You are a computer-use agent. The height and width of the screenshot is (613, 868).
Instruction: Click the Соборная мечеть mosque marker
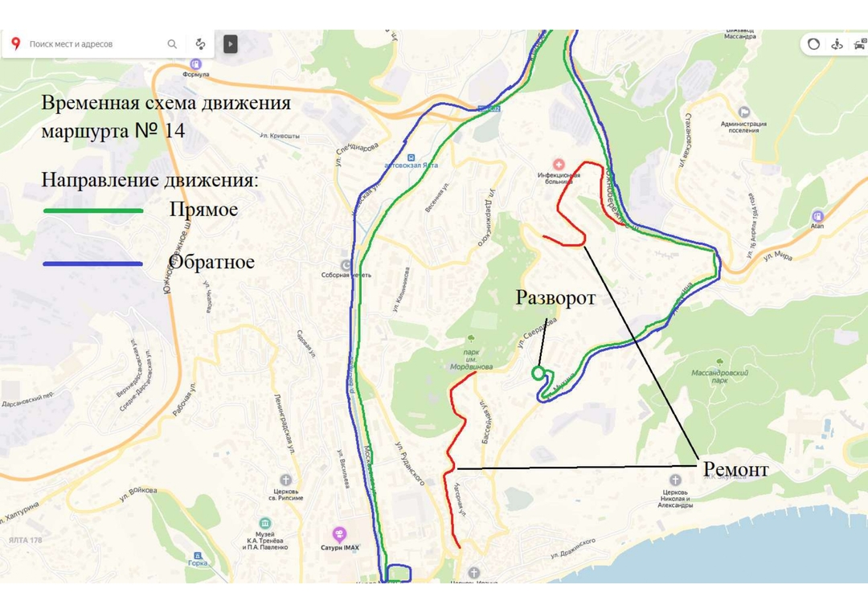(346, 265)
